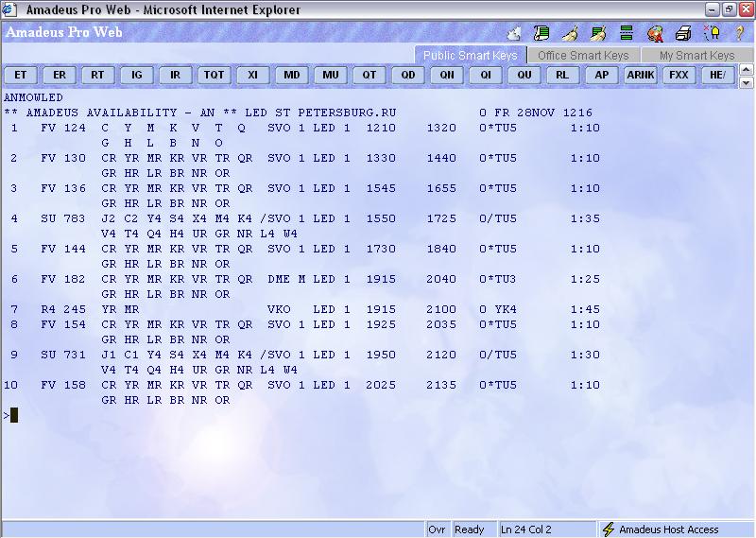Click flight FV 154 in line 8

tap(63, 324)
